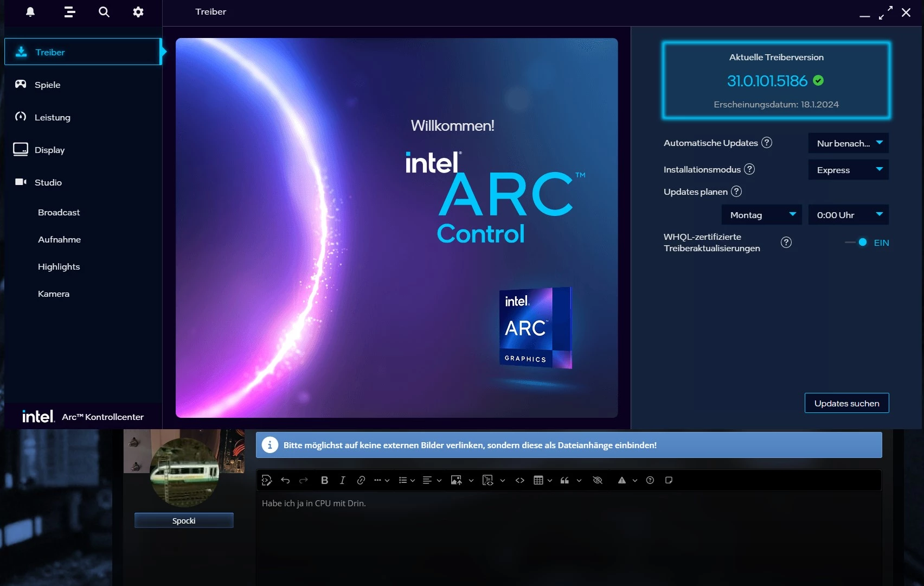Image resolution: width=924 pixels, height=586 pixels.
Task: Click the driver version 31.0.101.5186
Action: click(x=767, y=81)
